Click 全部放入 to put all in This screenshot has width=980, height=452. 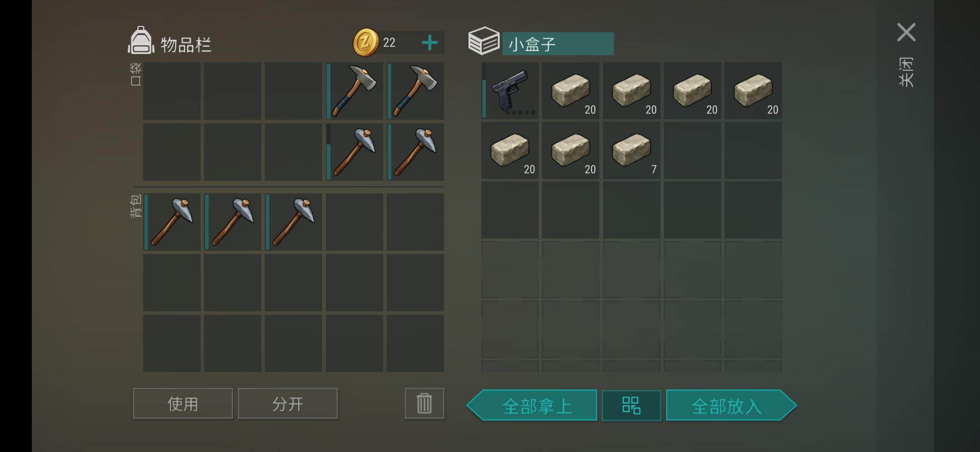[731, 405]
